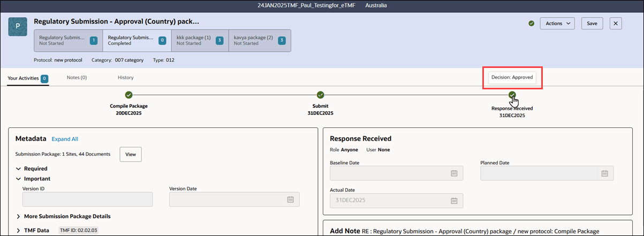
Task: Open the History tab
Action: (x=125, y=78)
